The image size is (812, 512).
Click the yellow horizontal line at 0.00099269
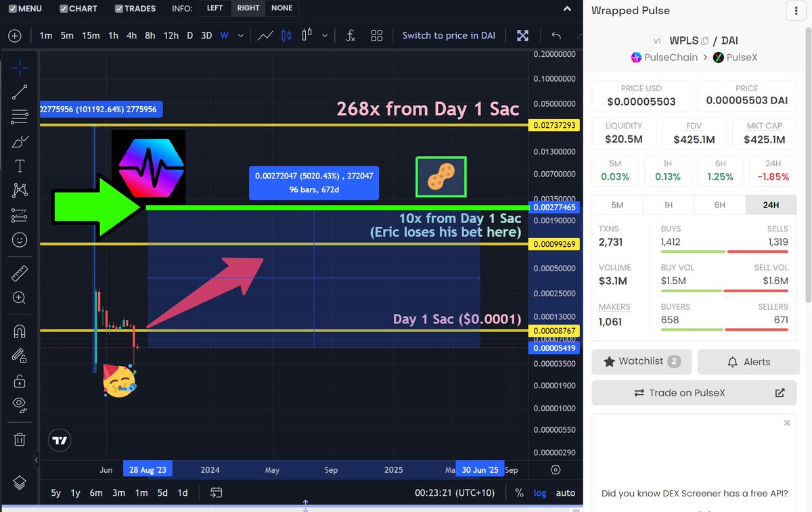(x=284, y=243)
